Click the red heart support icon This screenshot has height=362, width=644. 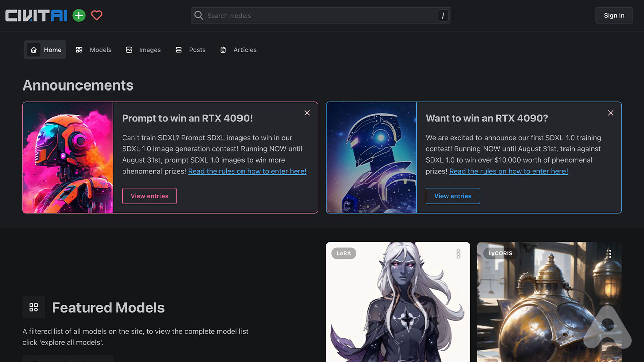(97, 16)
